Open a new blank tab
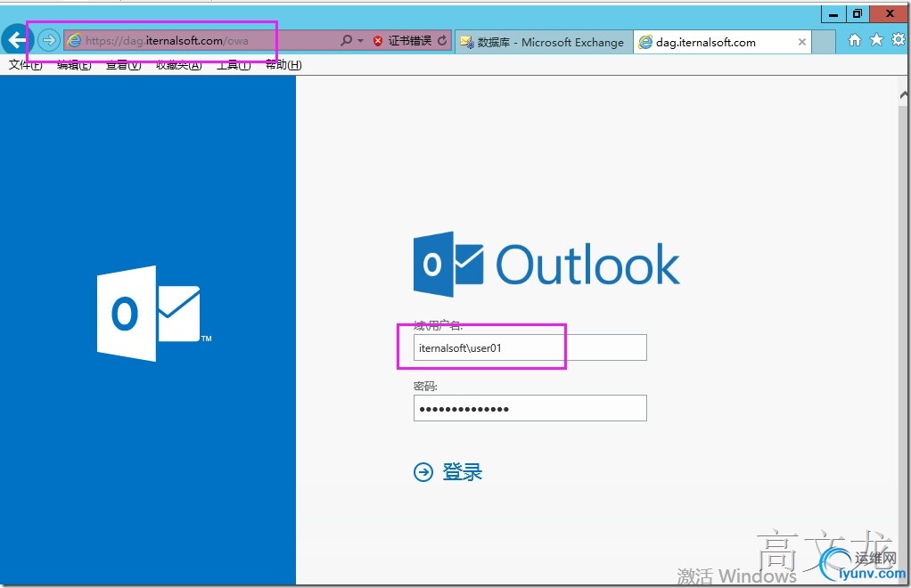Viewport: 911px width, 588px height. click(x=824, y=42)
